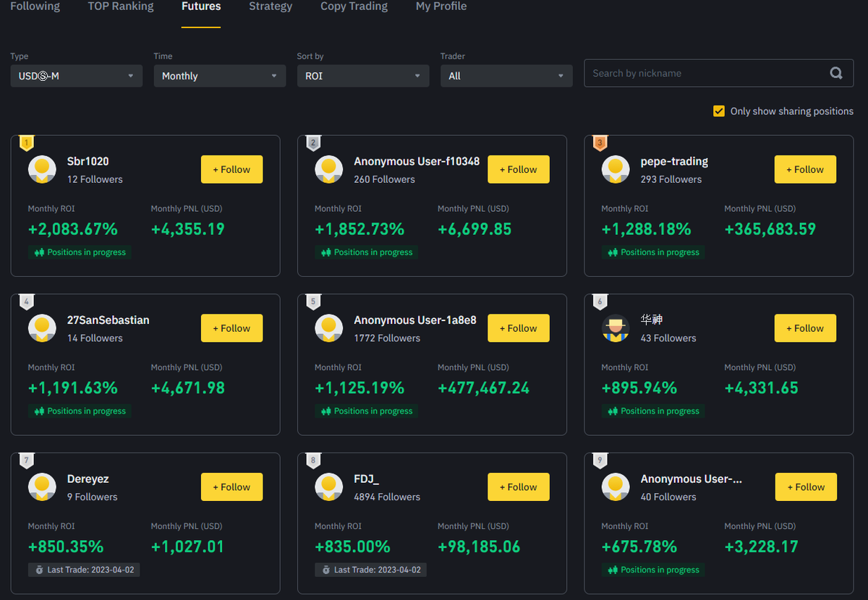Click the rank 7 badge
The width and height of the screenshot is (868, 600).
tap(26, 461)
